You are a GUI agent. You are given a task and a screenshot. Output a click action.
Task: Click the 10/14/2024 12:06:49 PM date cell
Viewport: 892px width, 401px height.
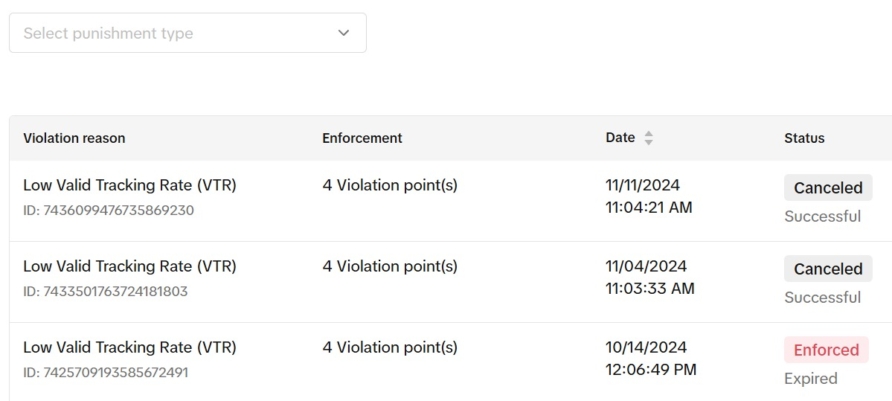(x=649, y=358)
